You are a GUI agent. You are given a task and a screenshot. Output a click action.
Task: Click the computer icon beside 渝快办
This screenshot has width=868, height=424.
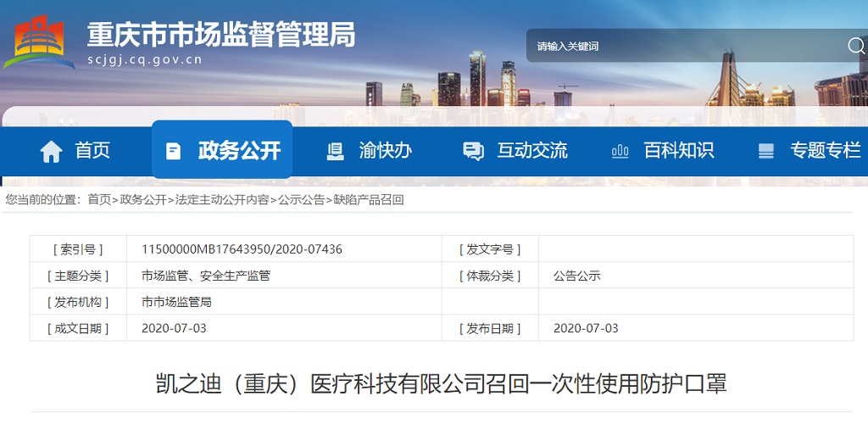[336, 152]
